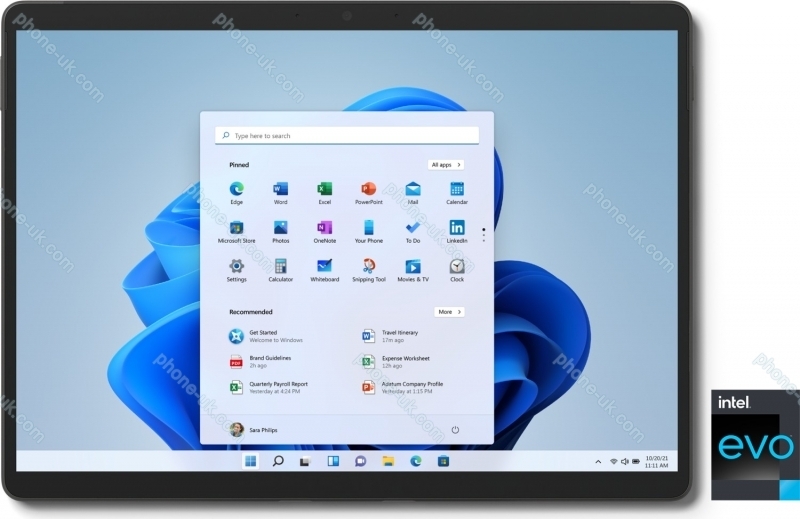Click the Type here to search field

coord(347,136)
